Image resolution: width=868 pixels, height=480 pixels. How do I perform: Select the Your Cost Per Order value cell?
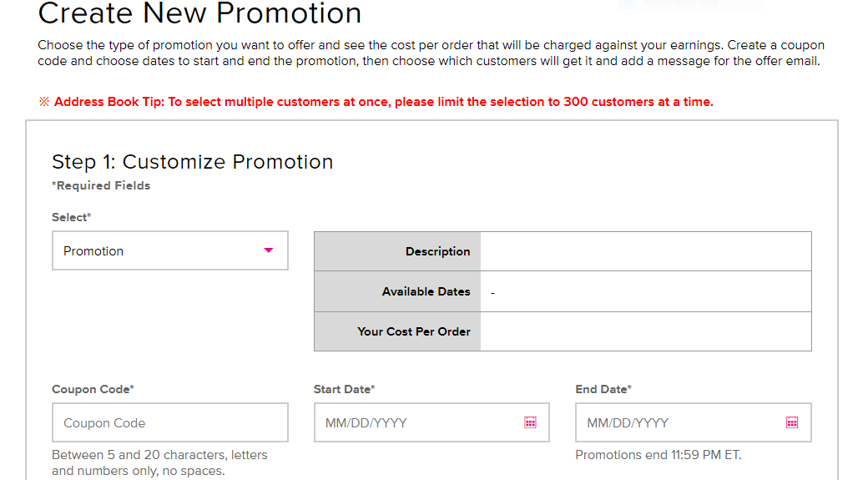pyautogui.click(x=646, y=331)
